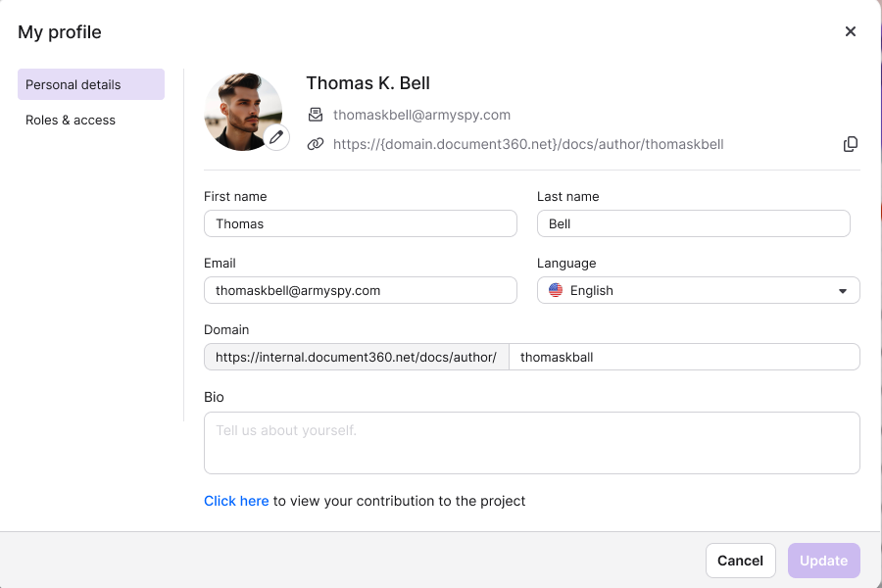Open the Language dropdown
The height and width of the screenshot is (588, 882).
(698, 290)
